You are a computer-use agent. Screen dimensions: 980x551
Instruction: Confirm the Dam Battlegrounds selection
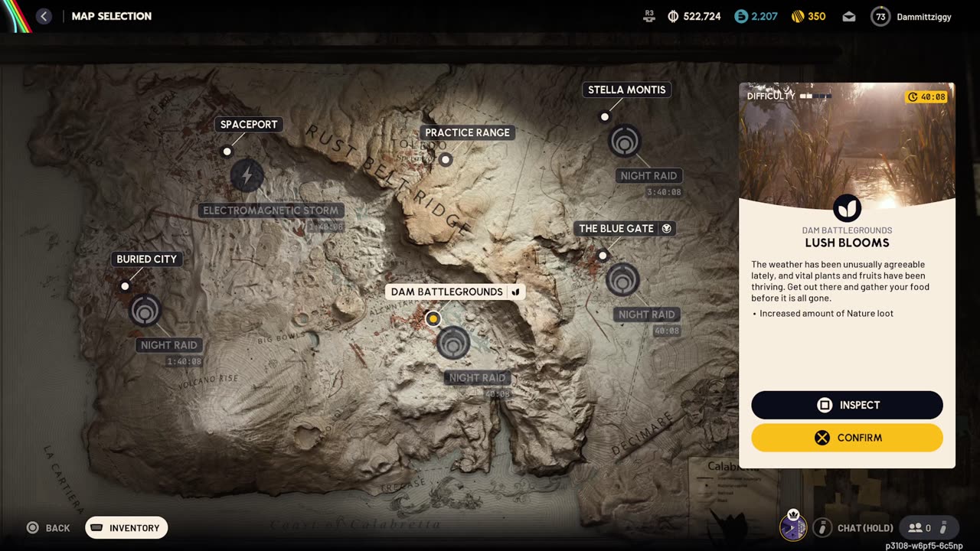coord(847,438)
